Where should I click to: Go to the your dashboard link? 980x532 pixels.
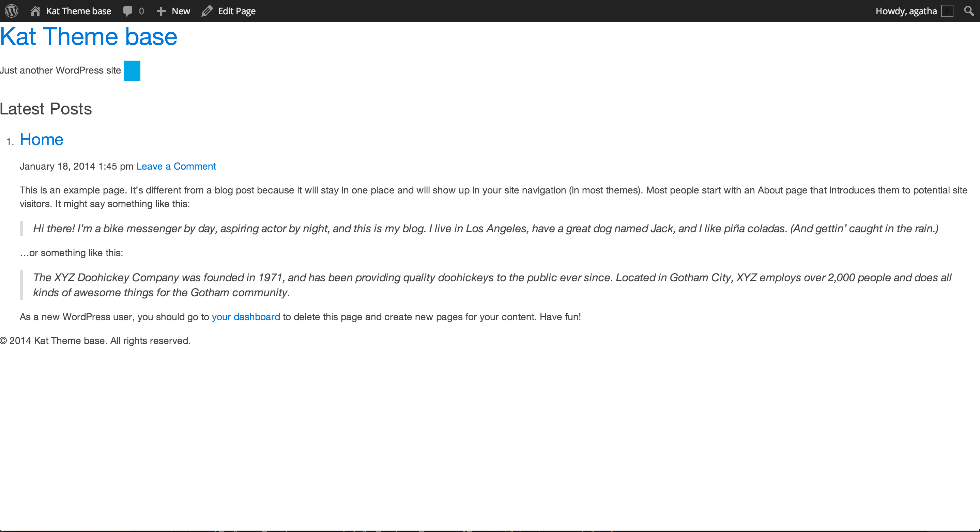pyautogui.click(x=246, y=317)
